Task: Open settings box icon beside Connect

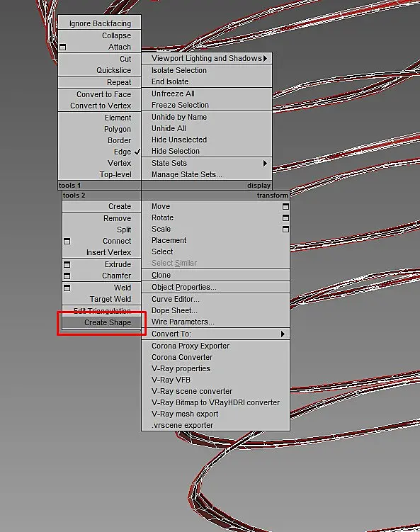Action: tap(67, 242)
